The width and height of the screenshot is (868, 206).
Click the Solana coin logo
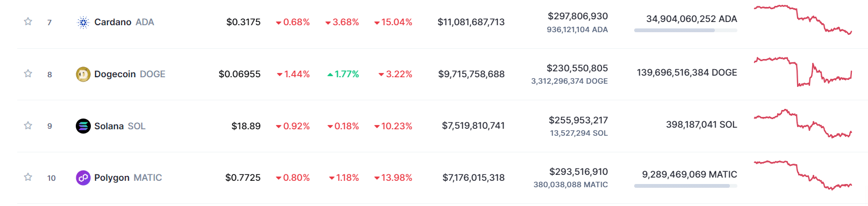click(83, 126)
